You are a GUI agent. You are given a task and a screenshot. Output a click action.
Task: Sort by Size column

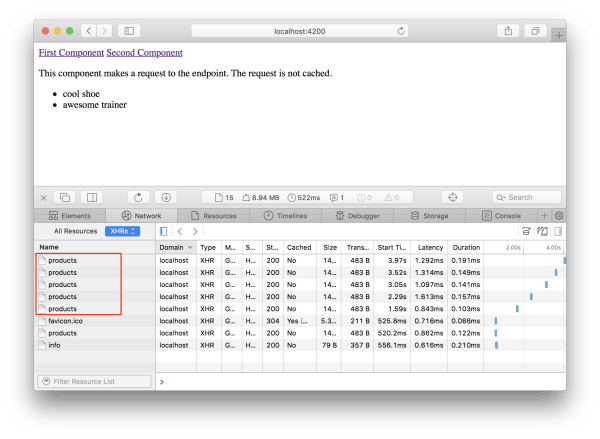tap(329, 248)
